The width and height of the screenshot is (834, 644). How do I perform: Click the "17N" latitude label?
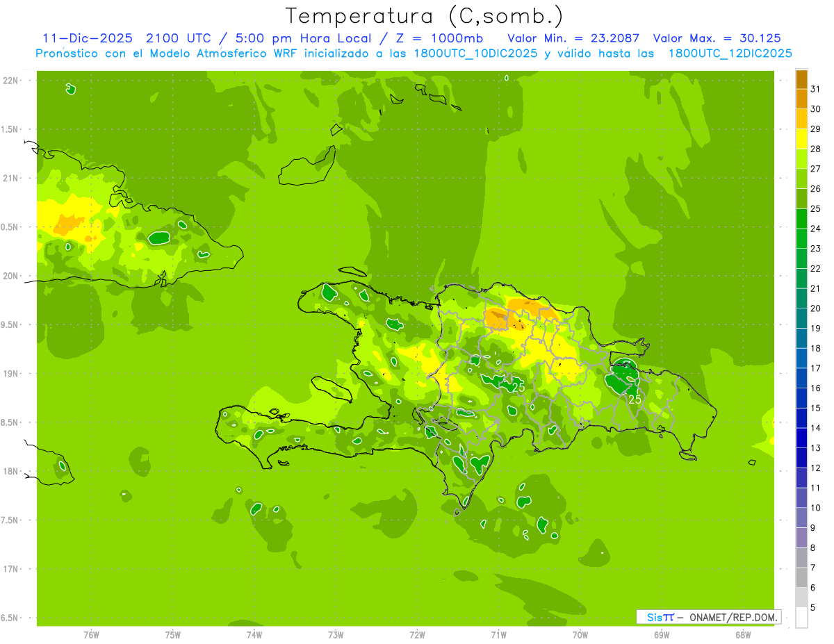(12, 570)
